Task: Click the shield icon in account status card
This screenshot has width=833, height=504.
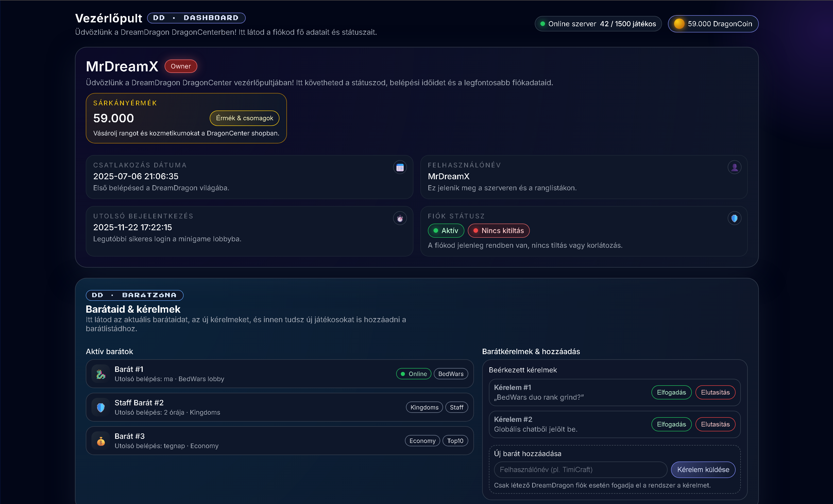Action: click(734, 218)
